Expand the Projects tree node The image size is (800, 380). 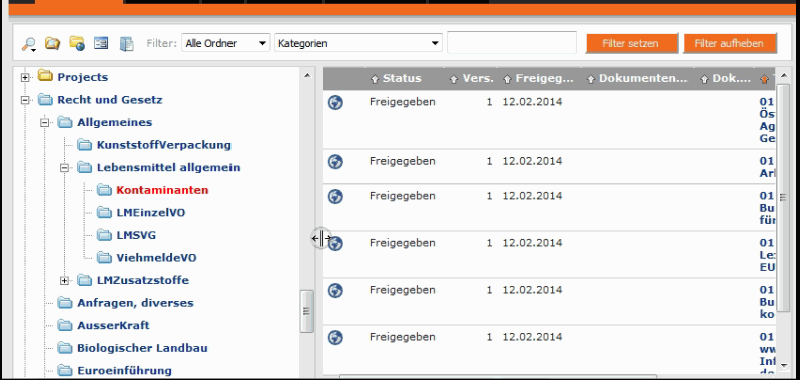[x=24, y=78]
